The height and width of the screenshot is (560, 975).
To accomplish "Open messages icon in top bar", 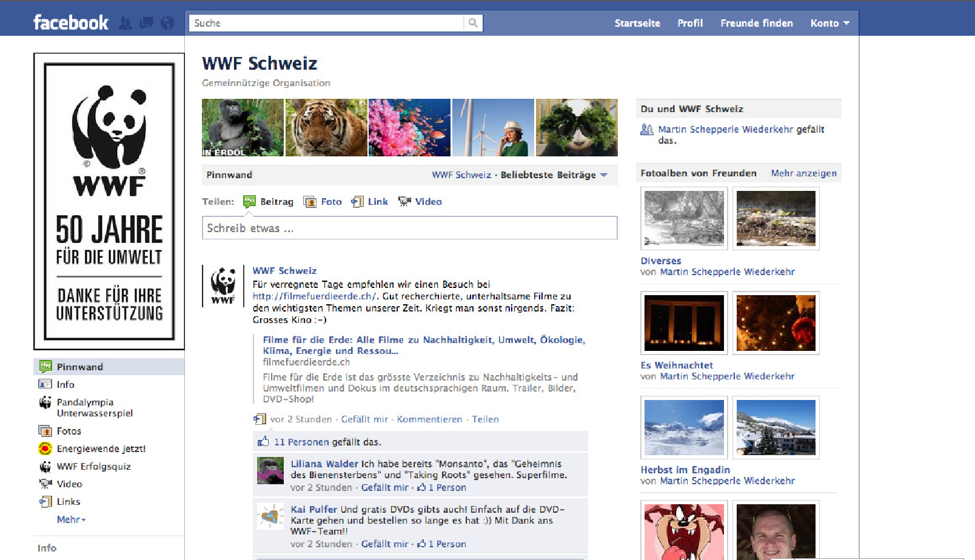I will coord(146,23).
